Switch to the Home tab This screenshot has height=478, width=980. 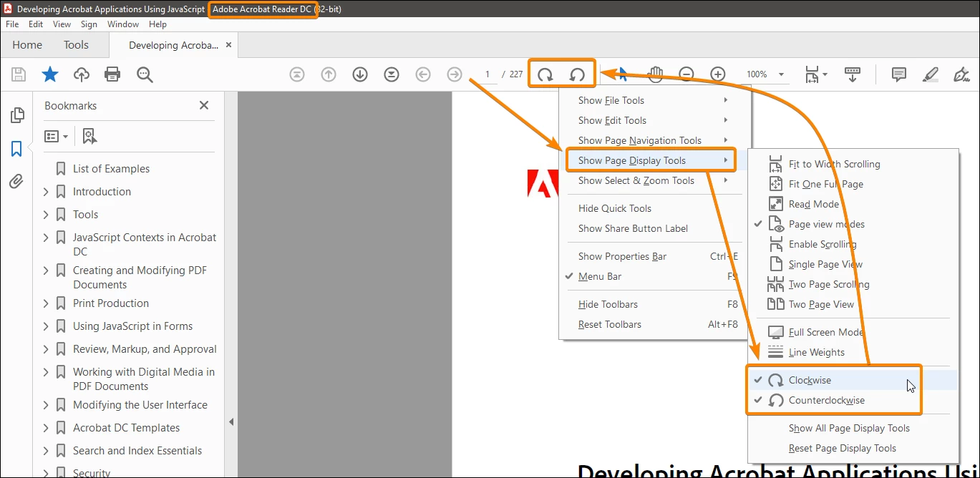pos(27,44)
